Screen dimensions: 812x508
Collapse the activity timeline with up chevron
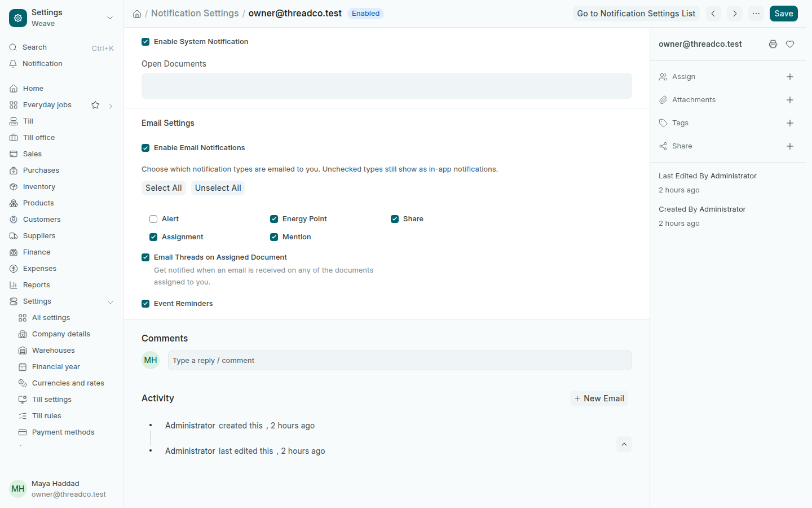(x=624, y=444)
